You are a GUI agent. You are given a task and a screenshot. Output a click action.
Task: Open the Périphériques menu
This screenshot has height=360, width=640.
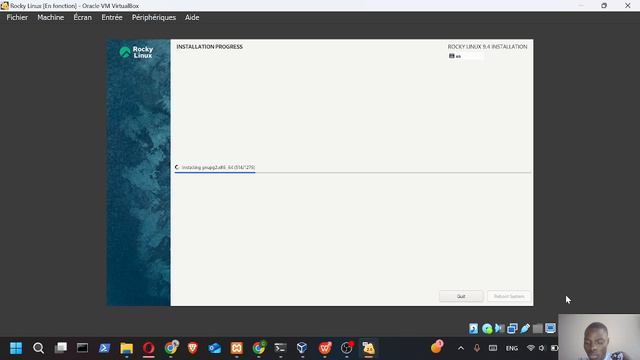click(154, 18)
